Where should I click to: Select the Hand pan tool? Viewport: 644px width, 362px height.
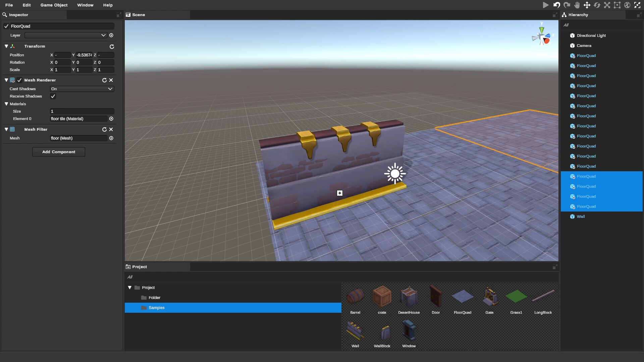577,5
